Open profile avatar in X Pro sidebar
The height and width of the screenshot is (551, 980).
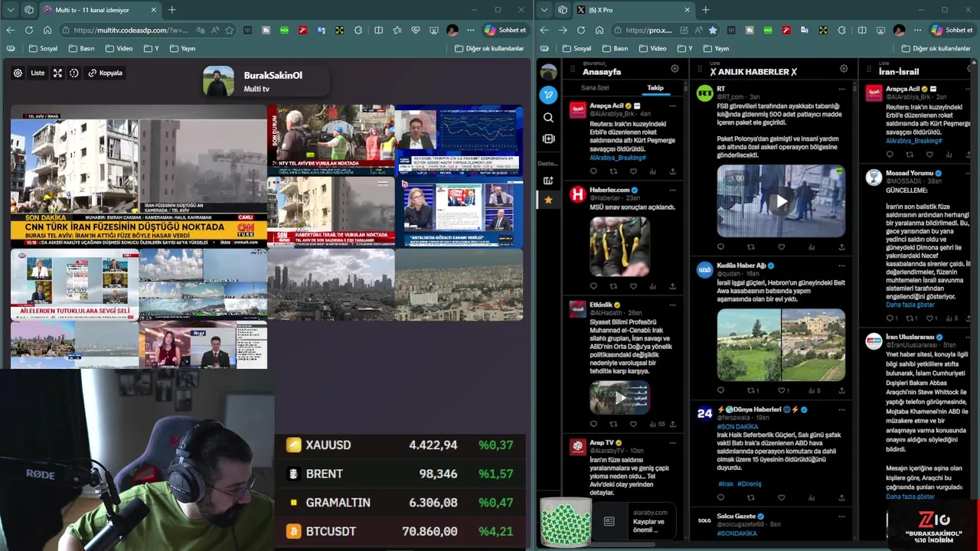pos(548,72)
